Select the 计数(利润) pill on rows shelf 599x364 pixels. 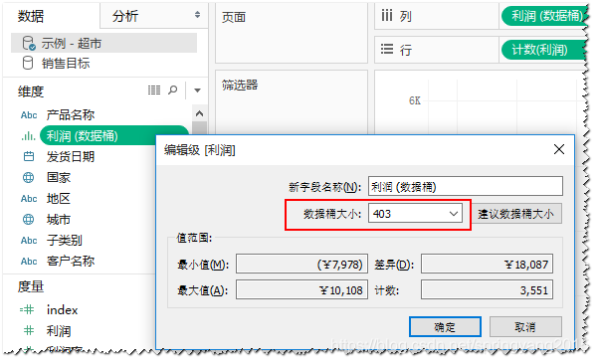(543, 50)
